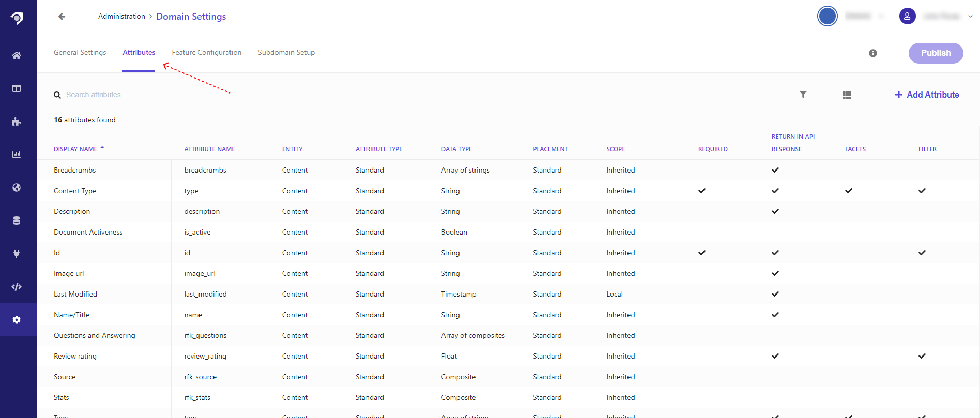Open the globe icon in the sidebar

(x=17, y=188)
